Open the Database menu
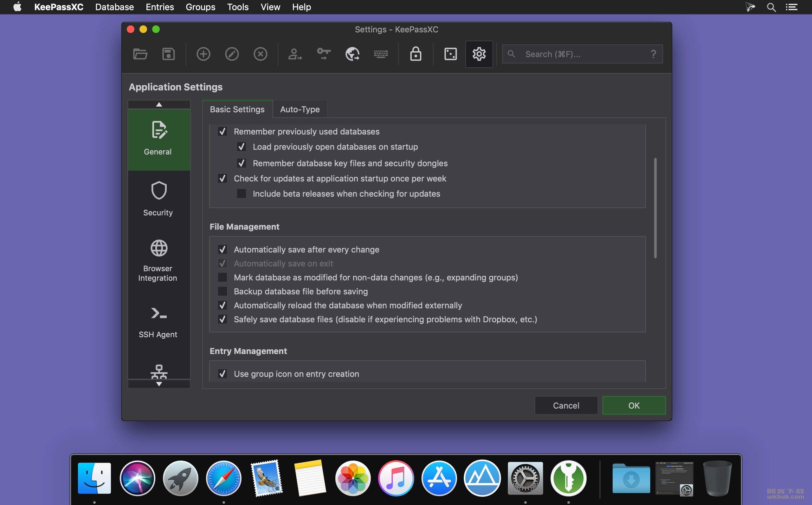The width and height of the screenshot is (812, 505). [114, 7]
